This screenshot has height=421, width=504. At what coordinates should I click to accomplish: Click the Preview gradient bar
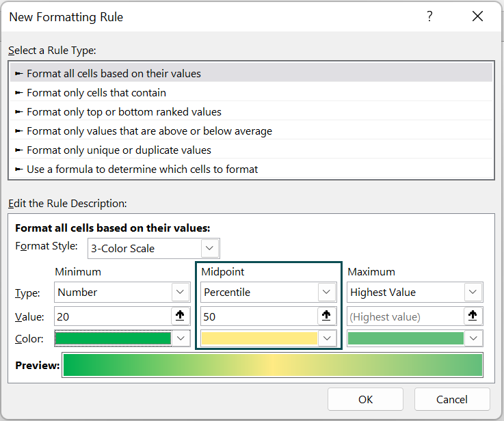click(x=273, y=365)
